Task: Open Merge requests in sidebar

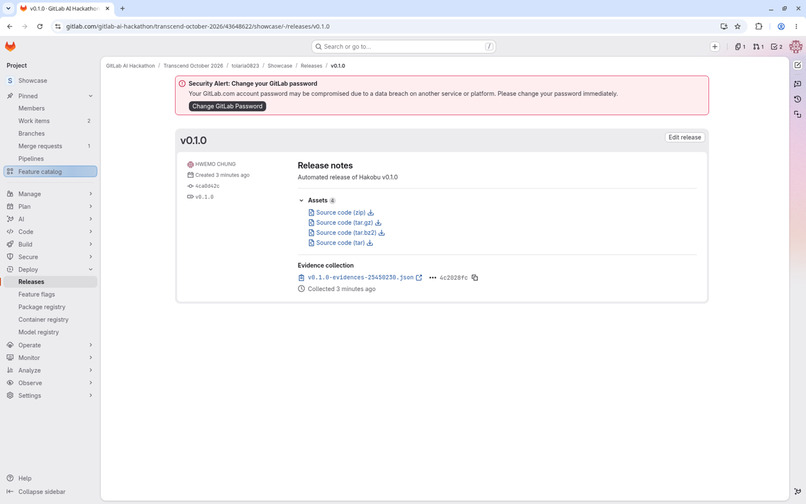Action: (x=50, y=146)
